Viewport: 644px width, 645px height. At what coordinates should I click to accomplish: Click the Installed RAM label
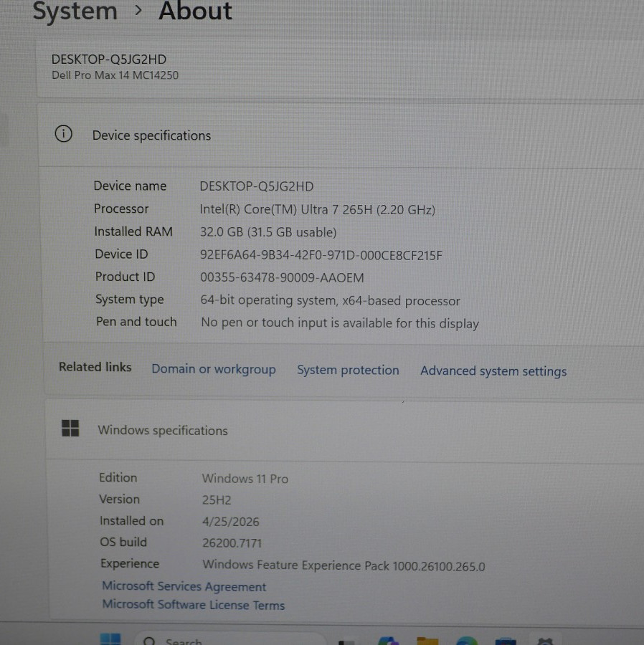point(133,231)
